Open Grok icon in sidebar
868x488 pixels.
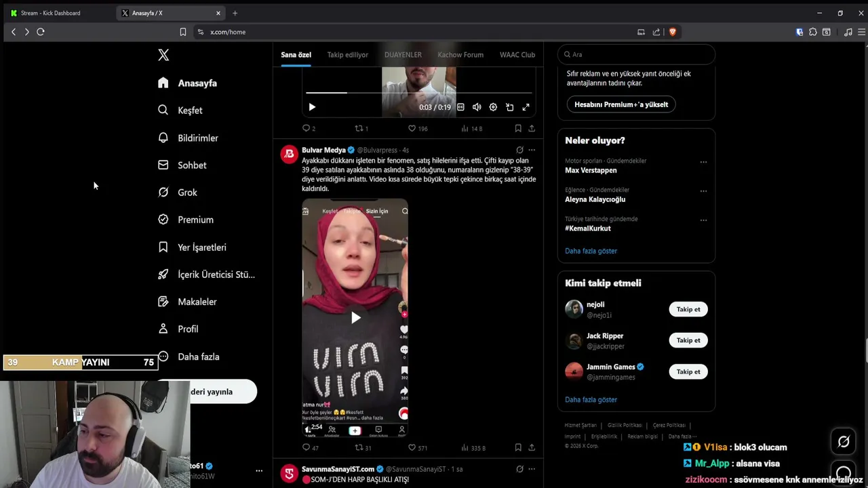(x=163, y=192)
